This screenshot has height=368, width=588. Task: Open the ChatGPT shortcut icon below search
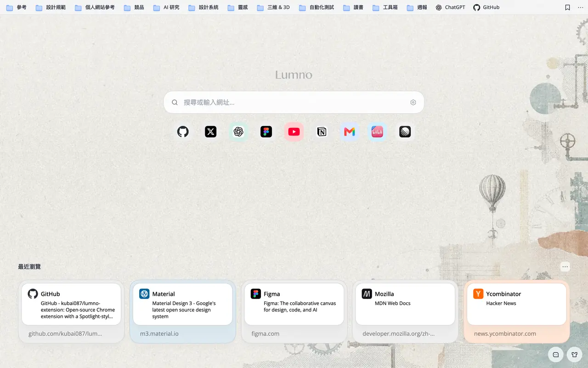(238, 132)
